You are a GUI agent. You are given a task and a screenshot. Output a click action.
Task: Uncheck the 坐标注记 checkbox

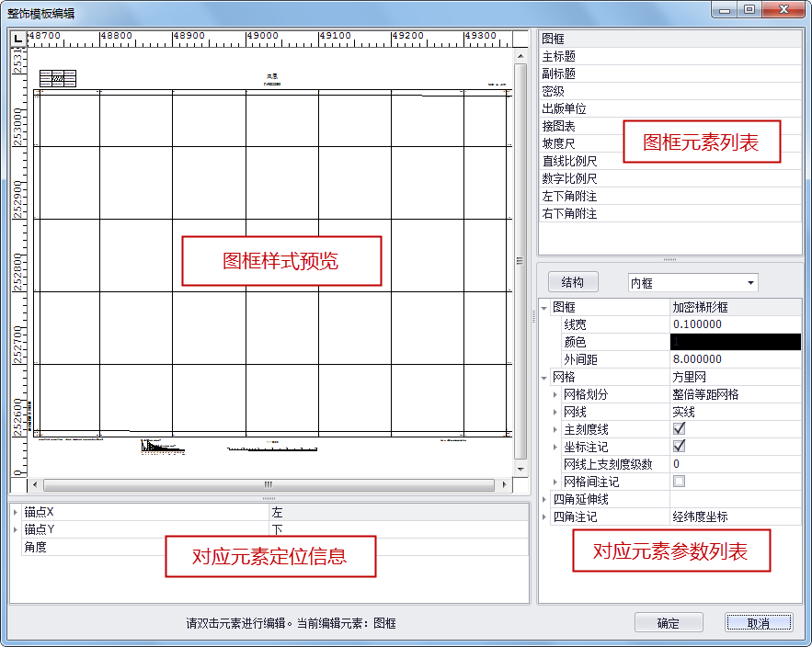[x=679, y=447]
